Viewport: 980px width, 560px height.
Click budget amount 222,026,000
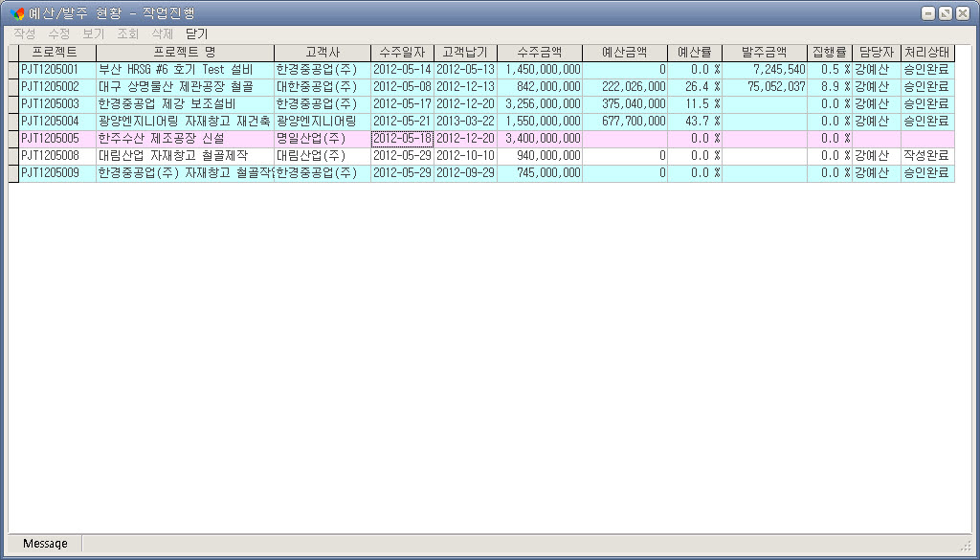(625, 87)
